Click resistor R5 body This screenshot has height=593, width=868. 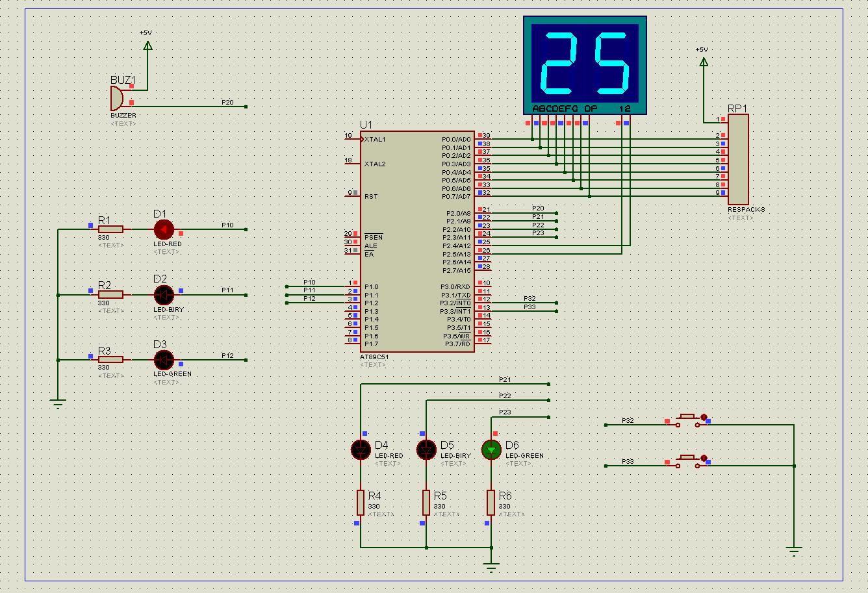coord(426,503)
